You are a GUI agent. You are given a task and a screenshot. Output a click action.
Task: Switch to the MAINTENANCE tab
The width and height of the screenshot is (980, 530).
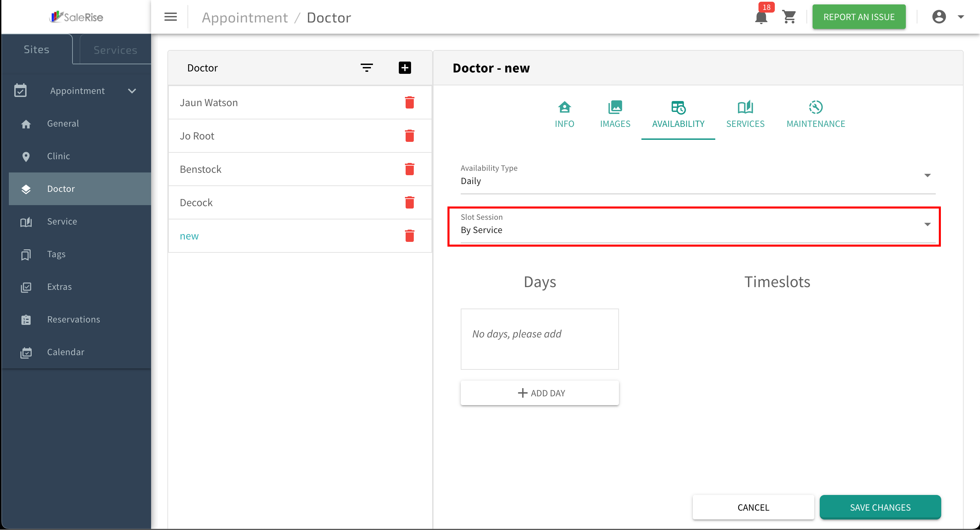[x=816, y=114]
